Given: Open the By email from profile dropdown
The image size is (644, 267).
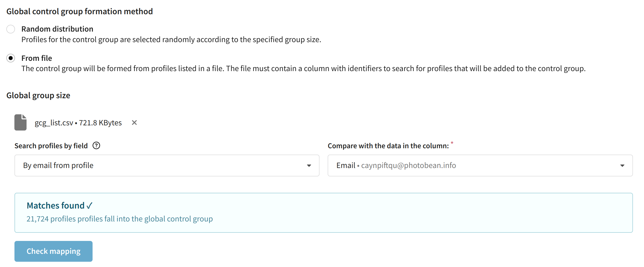Looking at the screenshot, I should coord(167,166).
